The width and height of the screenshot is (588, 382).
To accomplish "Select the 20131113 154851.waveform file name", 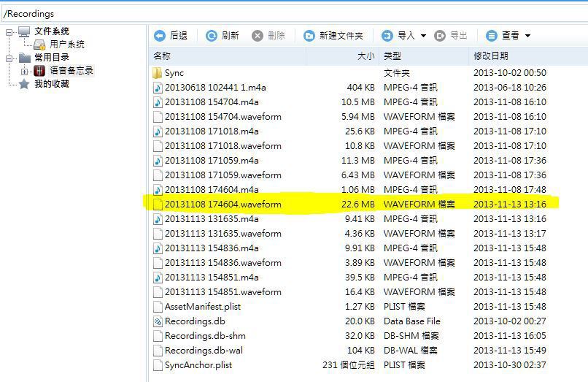I will [x=223, y=292].
